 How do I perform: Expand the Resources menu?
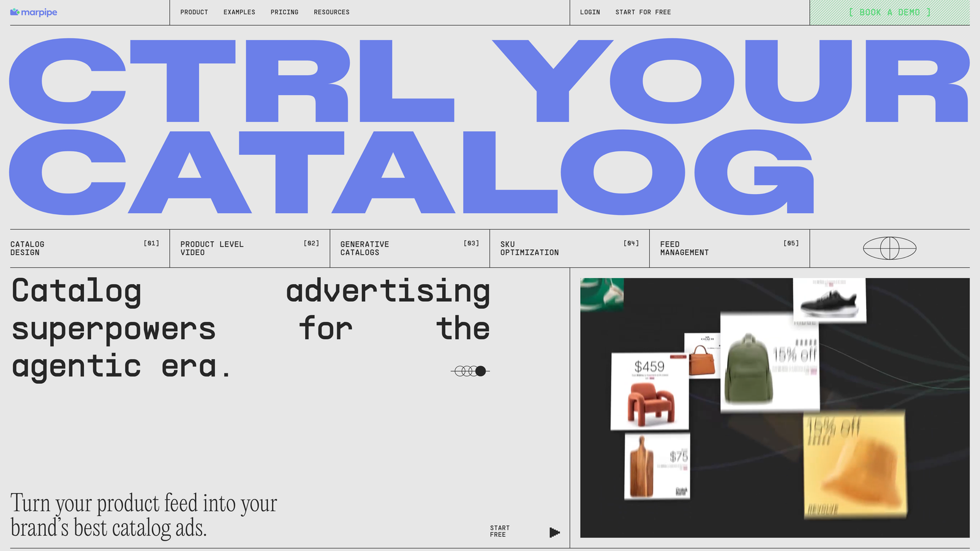pyautogui.click(x=331, y=12)
